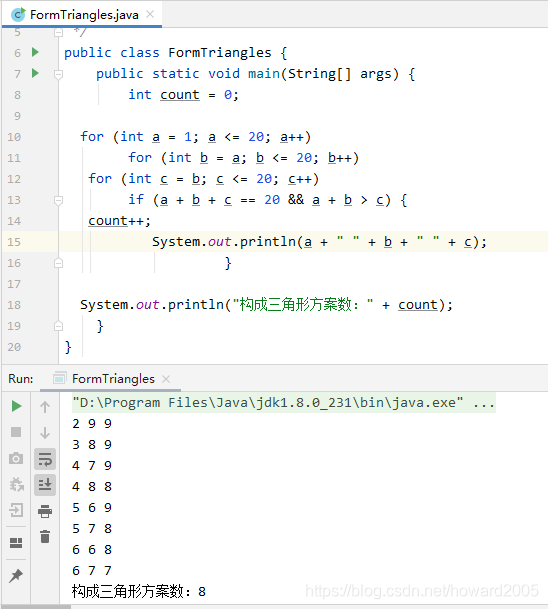Click fold end marker on line 19
The image size is (548, 609).
[58, 326]
